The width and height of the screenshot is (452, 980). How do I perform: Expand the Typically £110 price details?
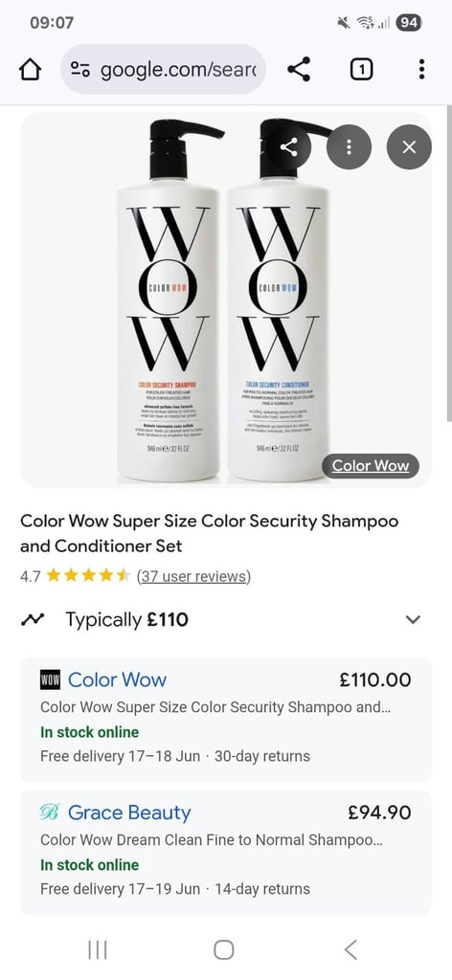click(x=413, y=620)
